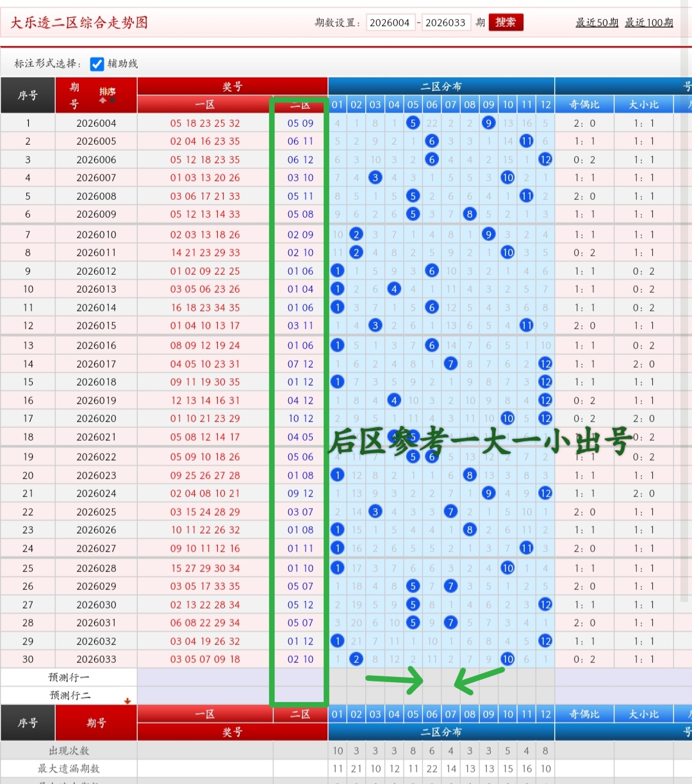Click the red down arrow beside 预测行二
692x784 pixels.
(128, 700)
